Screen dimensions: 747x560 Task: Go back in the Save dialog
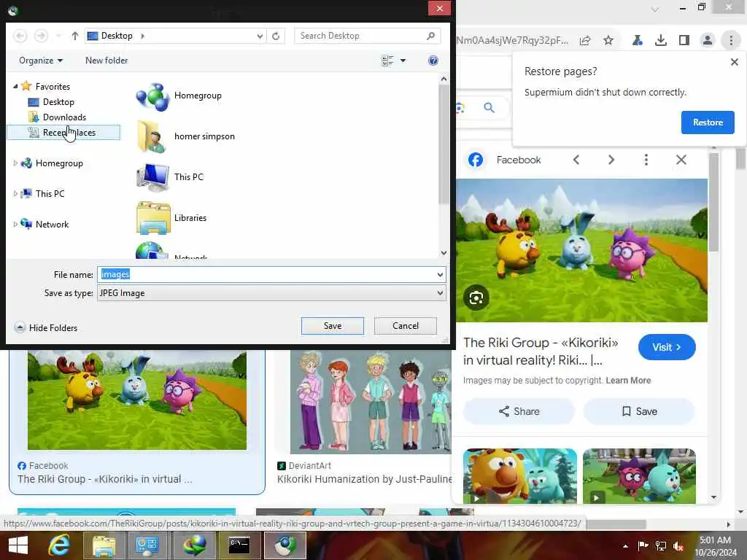pos(20,36)
